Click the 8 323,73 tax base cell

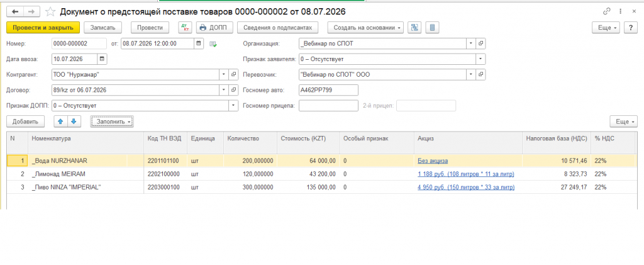point(557,174)
